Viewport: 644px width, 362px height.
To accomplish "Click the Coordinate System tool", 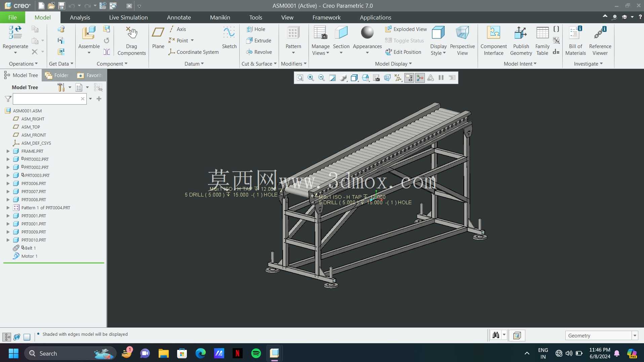I will coord(194,52).
